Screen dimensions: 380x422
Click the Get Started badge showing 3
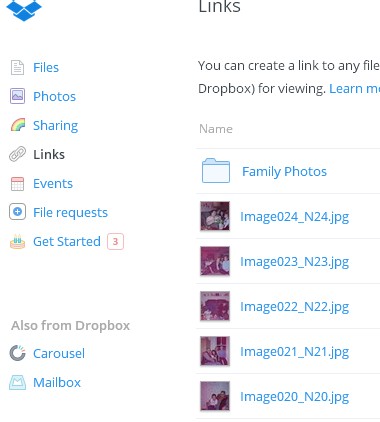(115, 241)
